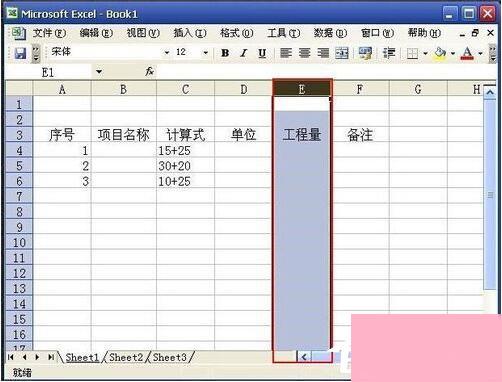Viewport: 502px width, 382px height.
Task: Go to next sheet navigation arrow
Action: [x=37, y=357]
